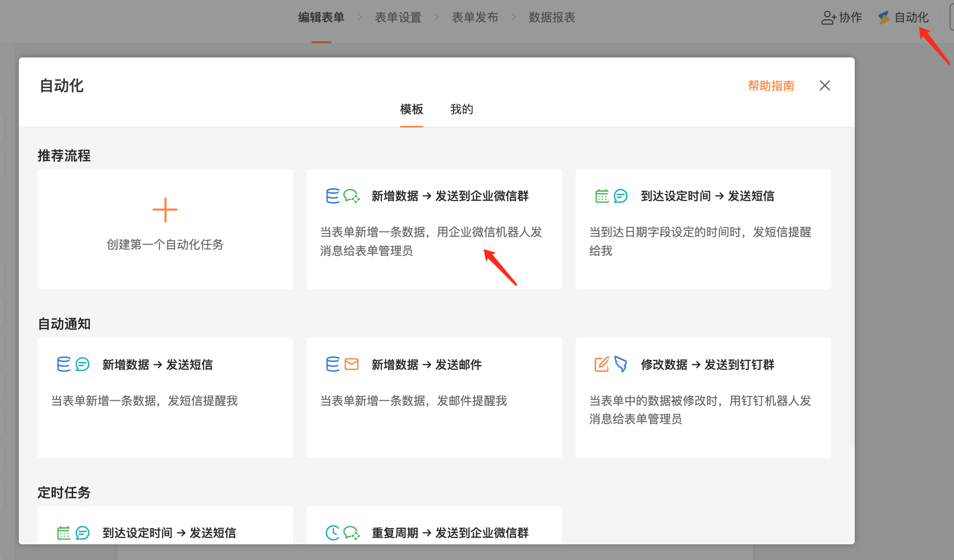Viewport: 954px width, 560px height.
Task: Click SMS bubble icon in recommended 到达设定时间→发送短信 card
Action: tap(621, 196)
